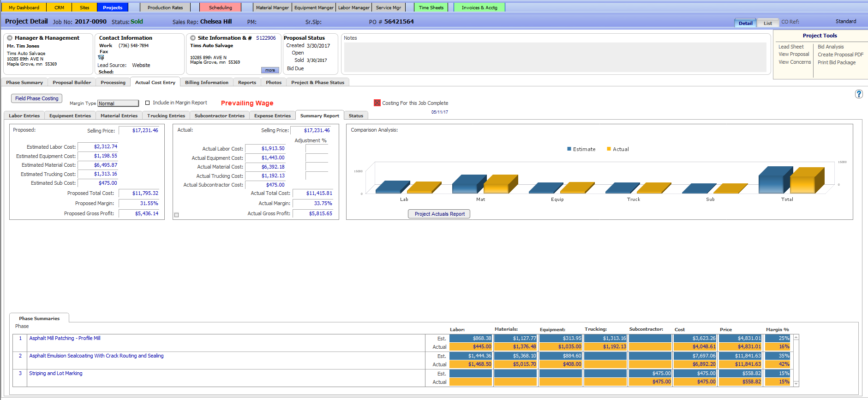This screenshot has width=868, height=400.
Task: Switch to Labor Entries sub-tab
Action: pos(24,115)
